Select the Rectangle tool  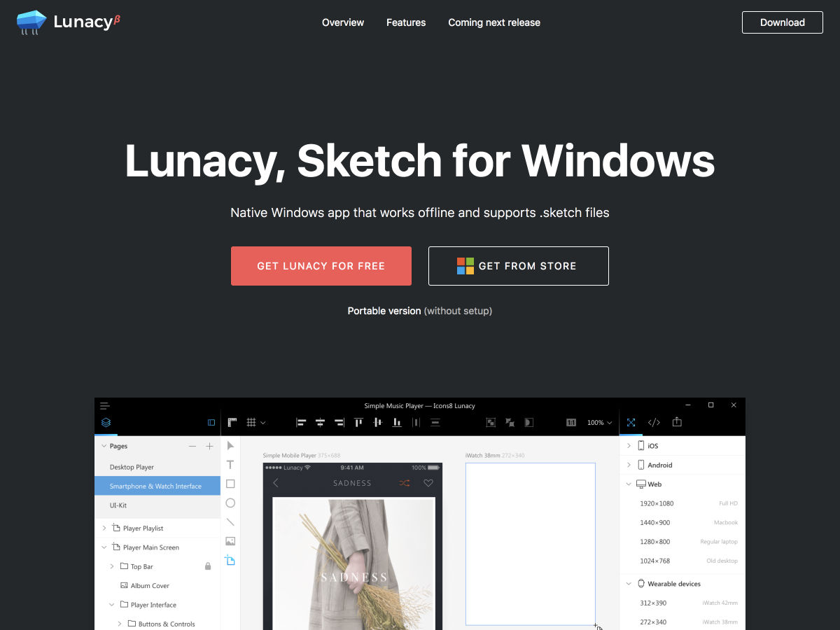coord(230,484)
